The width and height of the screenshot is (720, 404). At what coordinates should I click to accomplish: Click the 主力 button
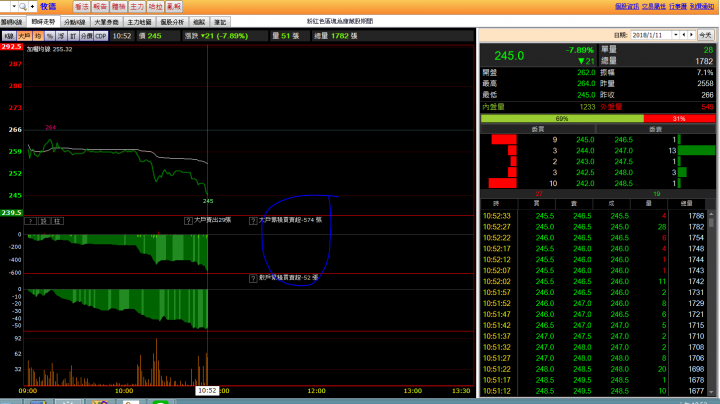(137, 6)
